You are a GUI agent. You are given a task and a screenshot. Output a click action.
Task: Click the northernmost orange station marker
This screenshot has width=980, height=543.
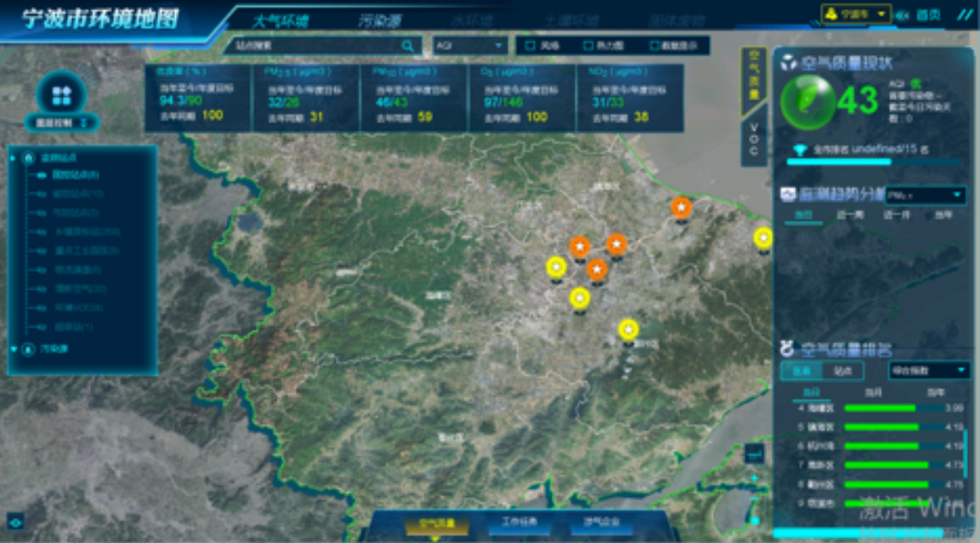pos(680,206)
